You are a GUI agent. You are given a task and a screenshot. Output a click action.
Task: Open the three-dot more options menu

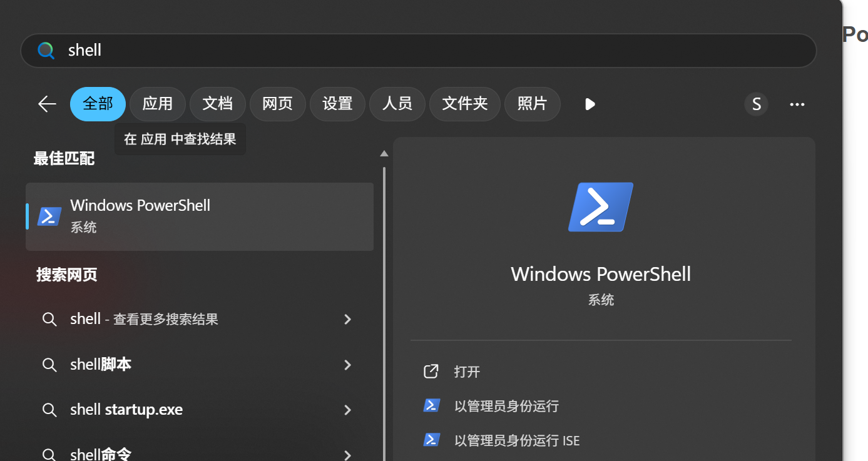(797, 104)
